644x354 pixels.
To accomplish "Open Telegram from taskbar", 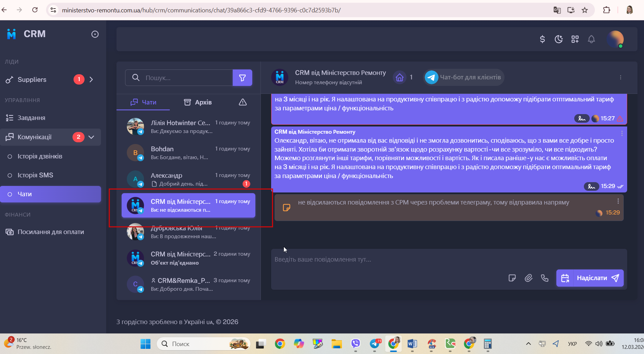I will pos(375,344).
